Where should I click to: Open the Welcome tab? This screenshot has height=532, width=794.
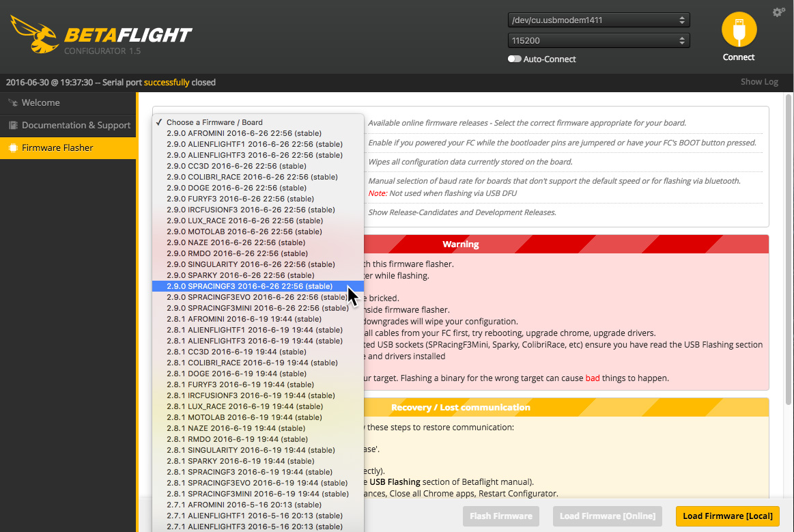coord(68,103)
